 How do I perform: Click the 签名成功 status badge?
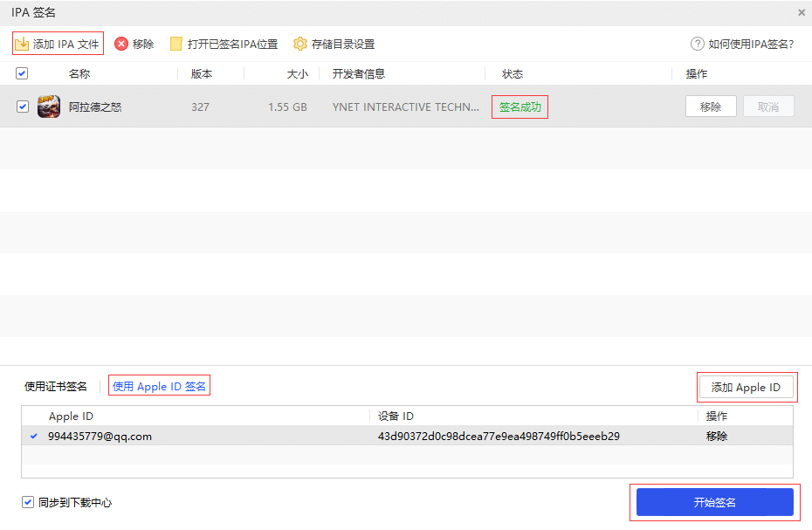pyautogui.click(x=520, y=107)
